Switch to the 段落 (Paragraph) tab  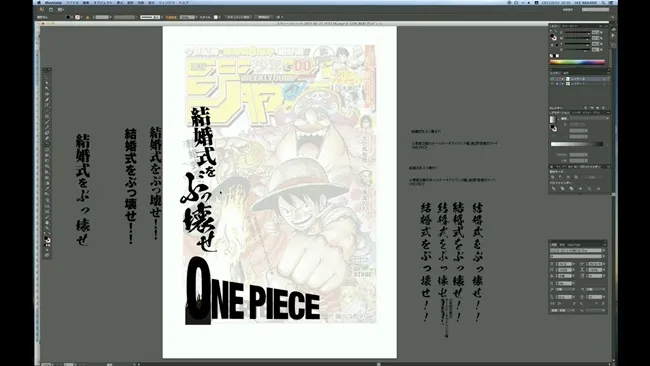(562, 245)
